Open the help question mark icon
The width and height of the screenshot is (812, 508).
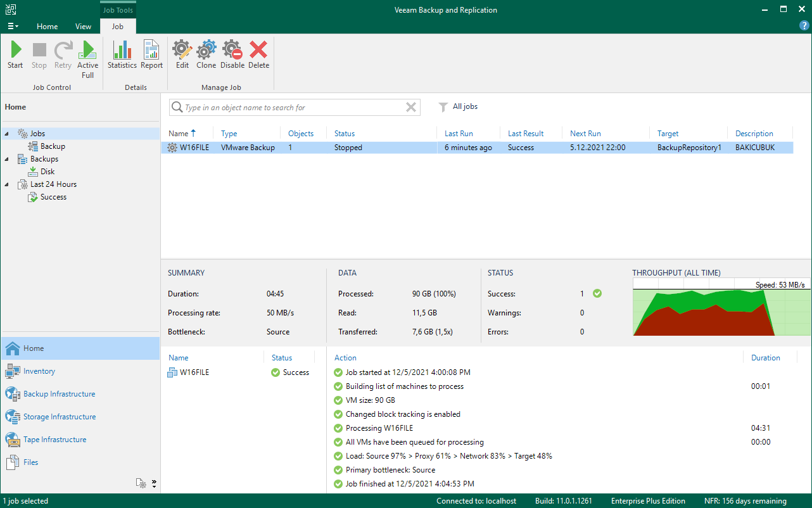point(804,25)
